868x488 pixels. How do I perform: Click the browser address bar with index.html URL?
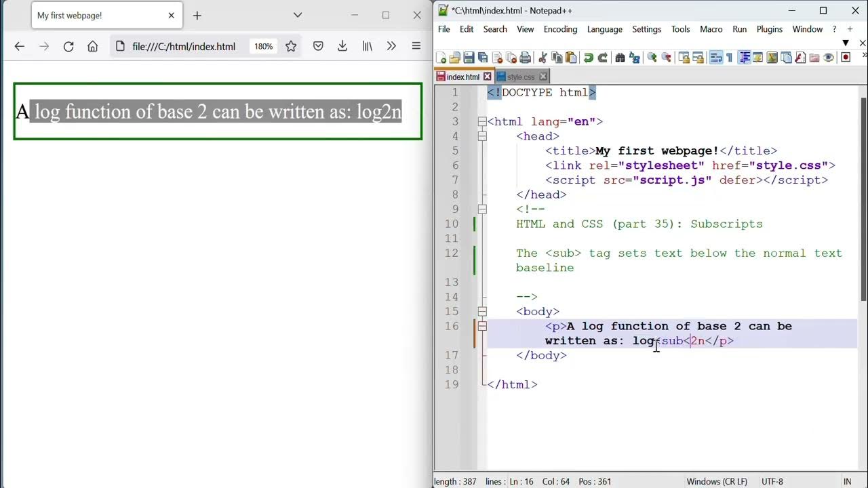(x=183, y=46)
